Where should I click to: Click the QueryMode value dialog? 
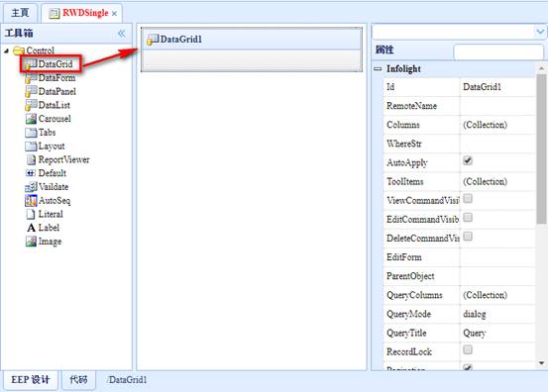click(x=475, y=314)
